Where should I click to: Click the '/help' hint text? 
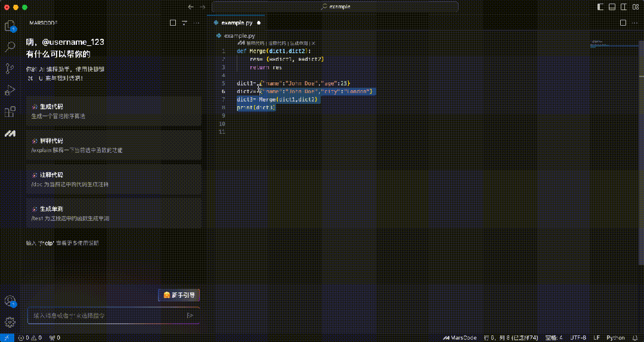pyautogui.click(x=47, y=243)
